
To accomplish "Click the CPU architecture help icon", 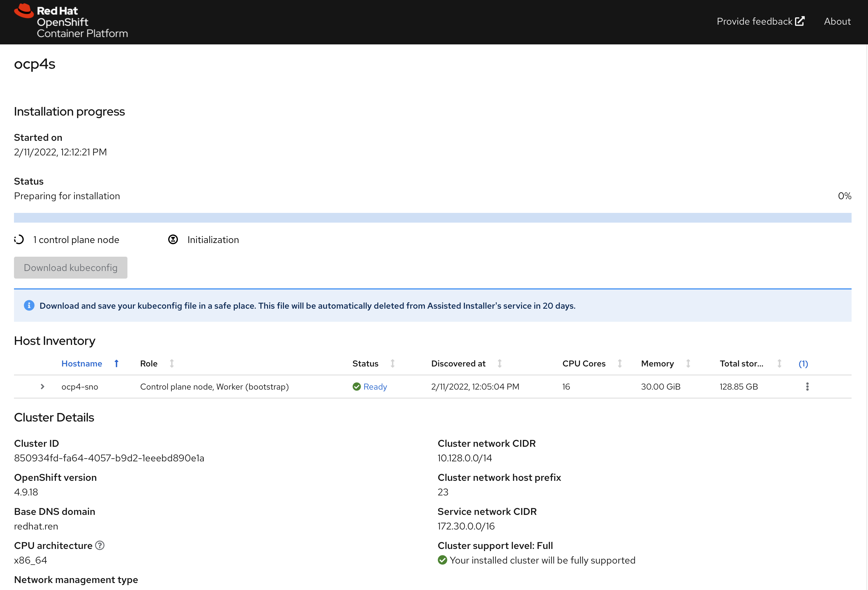I will click(100, 546).
